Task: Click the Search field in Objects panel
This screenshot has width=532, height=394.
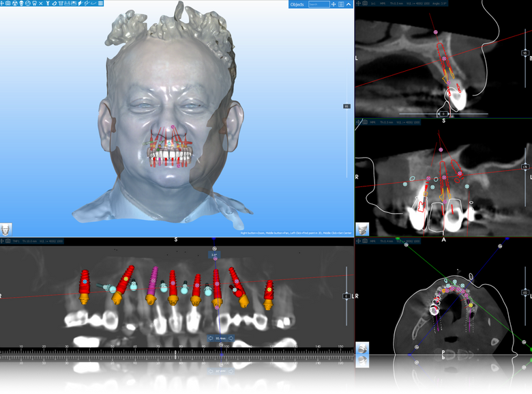Action: click(318, 4)
